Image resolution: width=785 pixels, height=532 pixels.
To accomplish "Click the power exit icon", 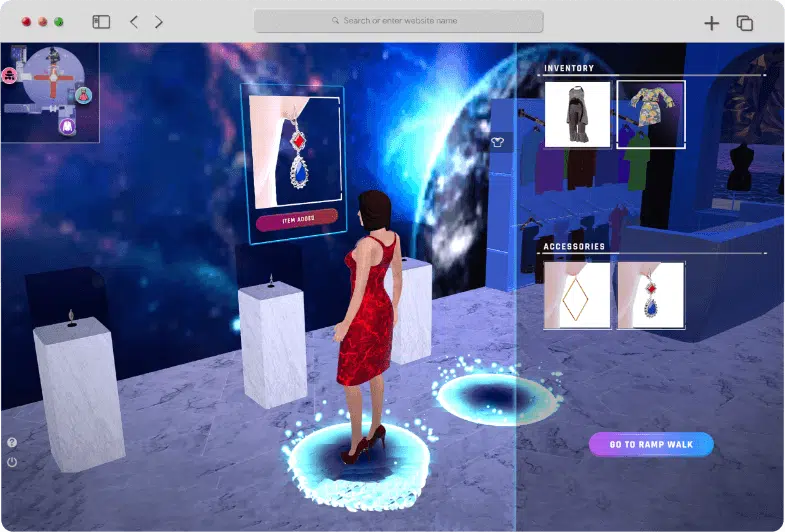I will pos(12,462).
